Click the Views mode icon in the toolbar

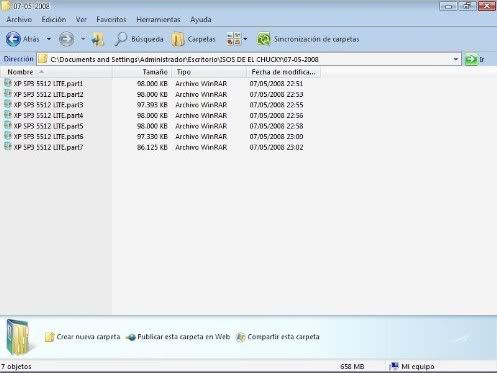[234, 39]
